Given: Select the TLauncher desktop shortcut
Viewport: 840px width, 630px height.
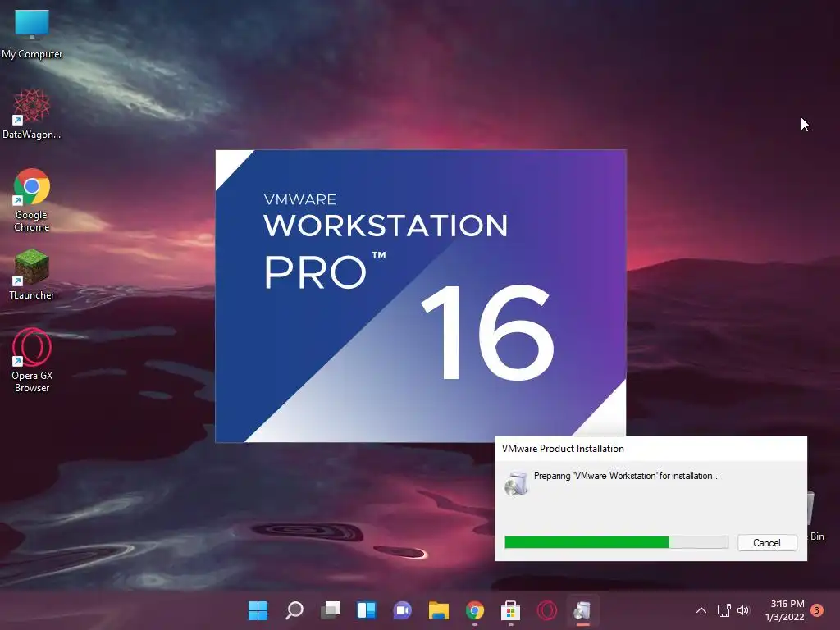Looking at the screenshot, I should pyautogui.click(x=32, y=274).
